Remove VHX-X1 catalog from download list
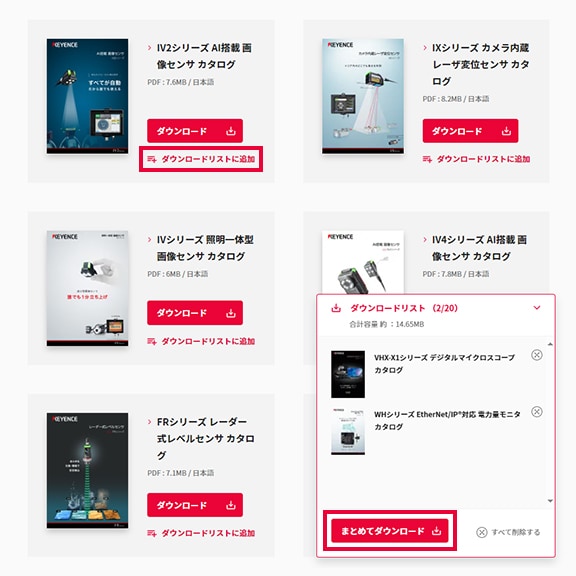 point(537,355)
